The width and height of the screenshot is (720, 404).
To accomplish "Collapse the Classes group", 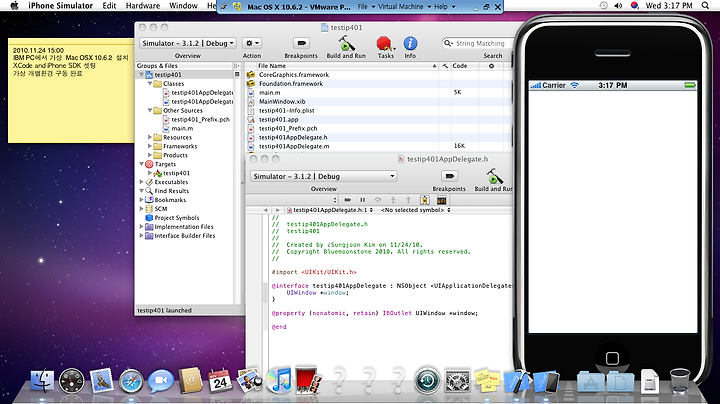I will pos(152,84).
